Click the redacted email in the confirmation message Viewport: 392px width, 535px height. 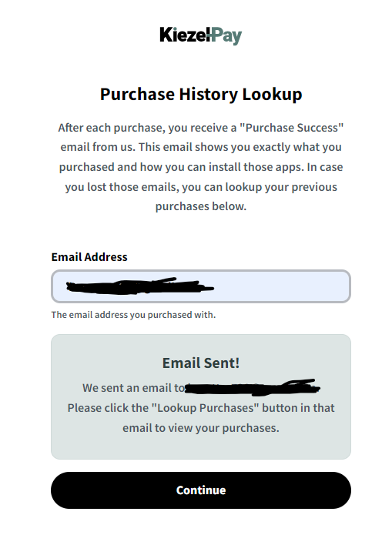[x=252, y=387]
